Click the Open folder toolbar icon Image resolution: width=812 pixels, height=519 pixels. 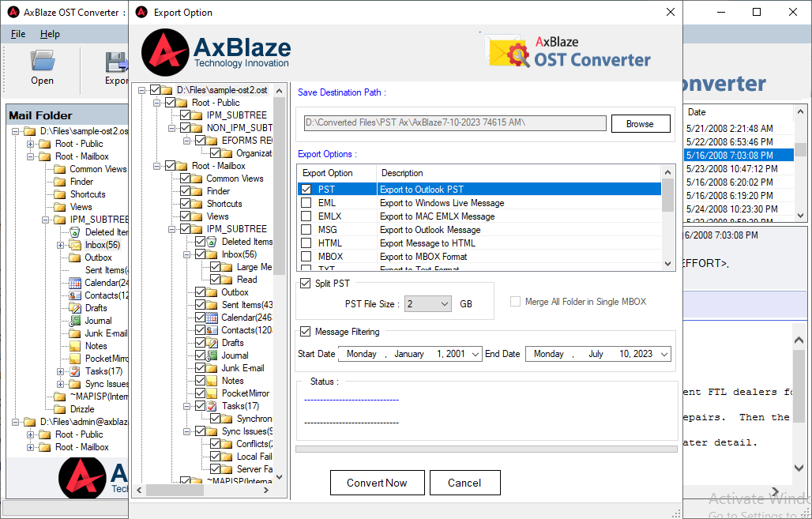[43, 61]
